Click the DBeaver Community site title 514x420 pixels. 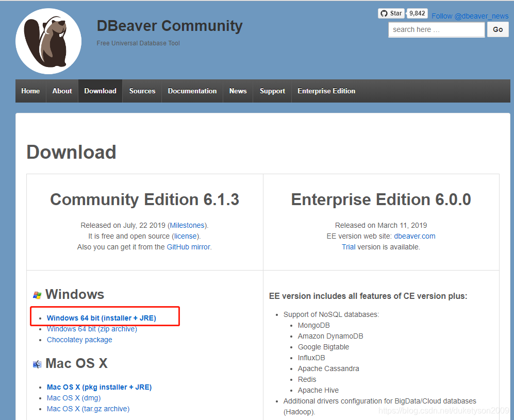[x=170, y=26]
